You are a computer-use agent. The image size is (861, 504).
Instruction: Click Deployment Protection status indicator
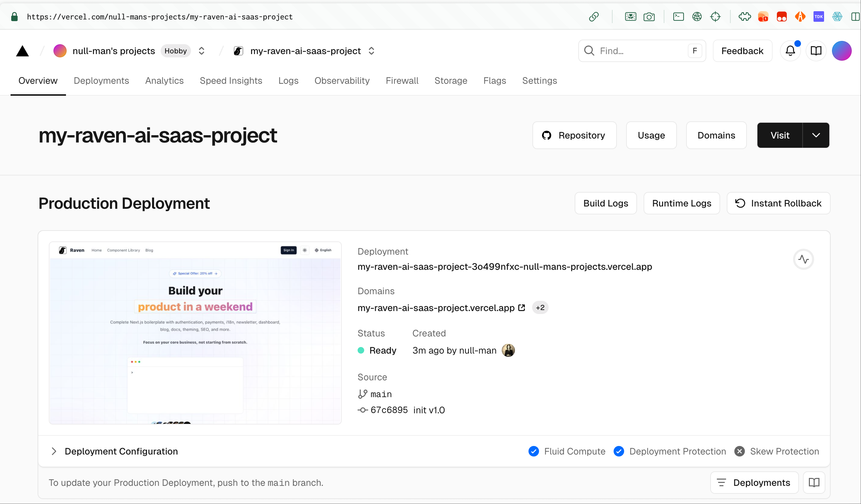pos(670,451)
